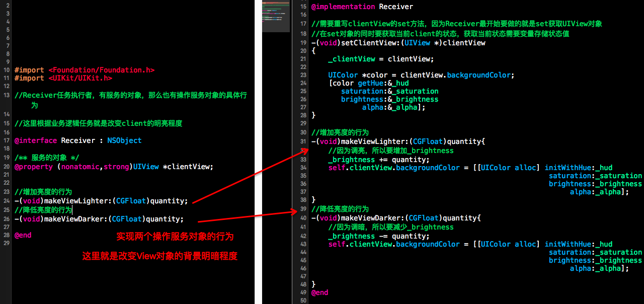Viewport: 644px width, 304px height.
Task: Click the 'alpha:&_alpha];' line
Action: (x=394, y=107)
